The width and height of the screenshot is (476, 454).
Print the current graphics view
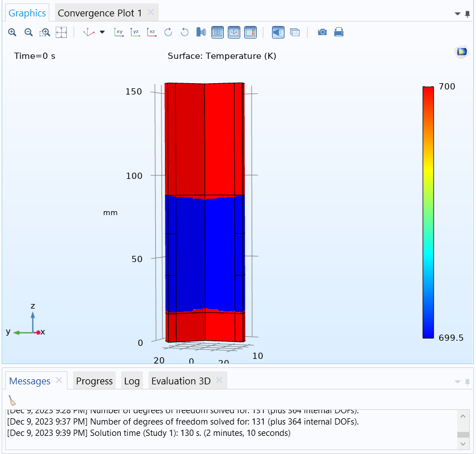pyautogui.click(x=339, y=32)
